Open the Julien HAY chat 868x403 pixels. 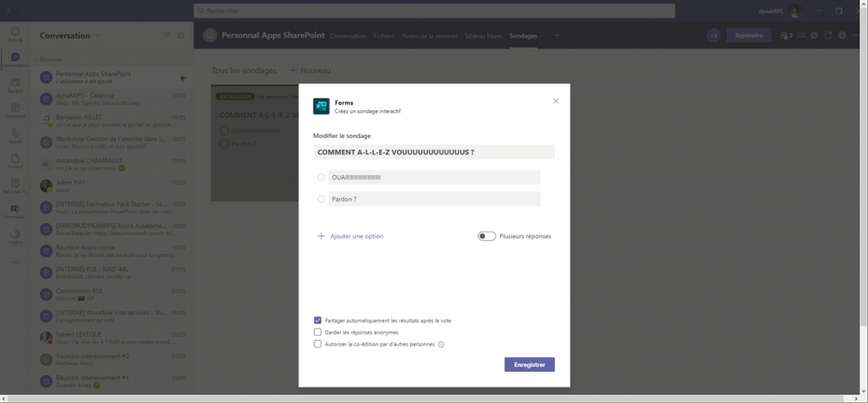(113, 185)
